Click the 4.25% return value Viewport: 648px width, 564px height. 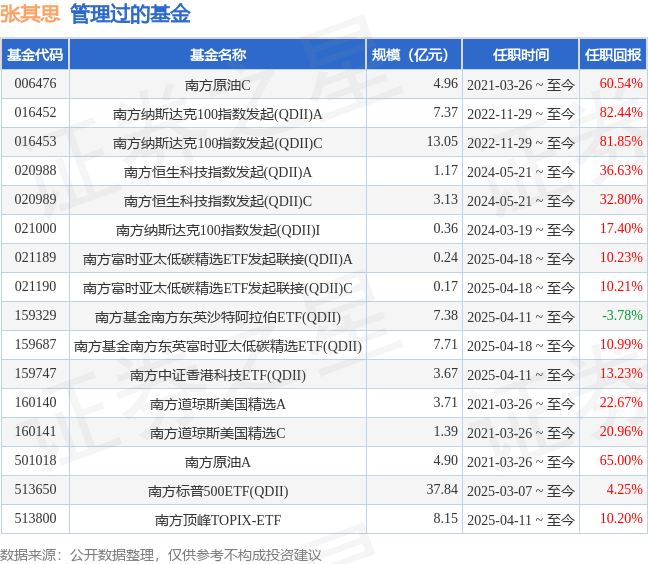click(624, 489)
